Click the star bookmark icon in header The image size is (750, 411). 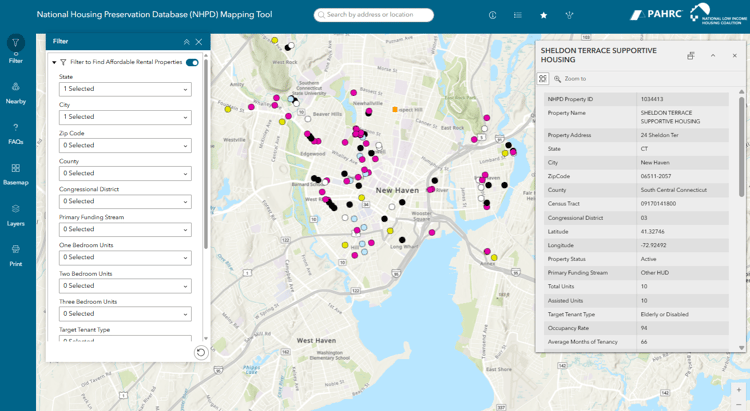[543, 15]
